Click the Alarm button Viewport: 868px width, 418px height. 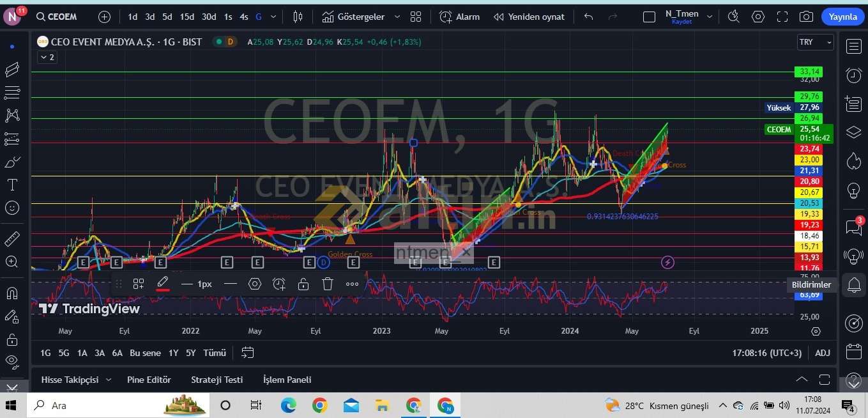tap(459, 17)
